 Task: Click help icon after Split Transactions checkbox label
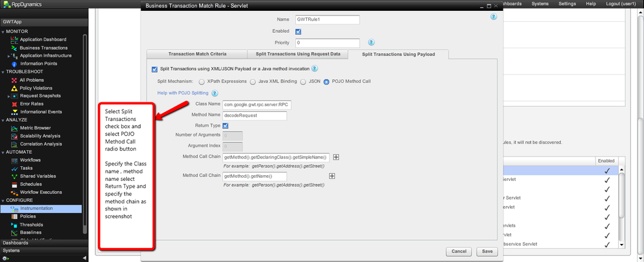315,68
